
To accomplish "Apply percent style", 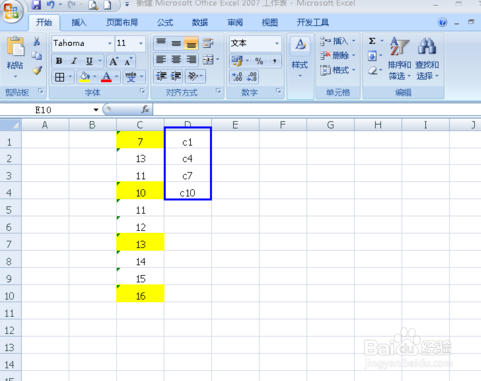I will click(259, 61).
